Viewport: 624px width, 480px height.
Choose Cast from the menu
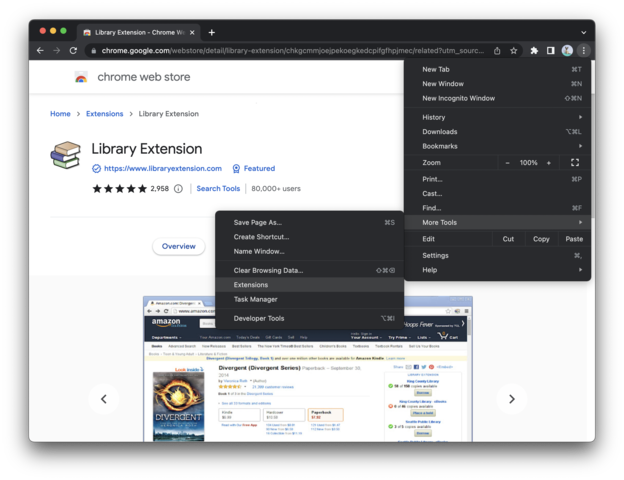tap(497, 193)
